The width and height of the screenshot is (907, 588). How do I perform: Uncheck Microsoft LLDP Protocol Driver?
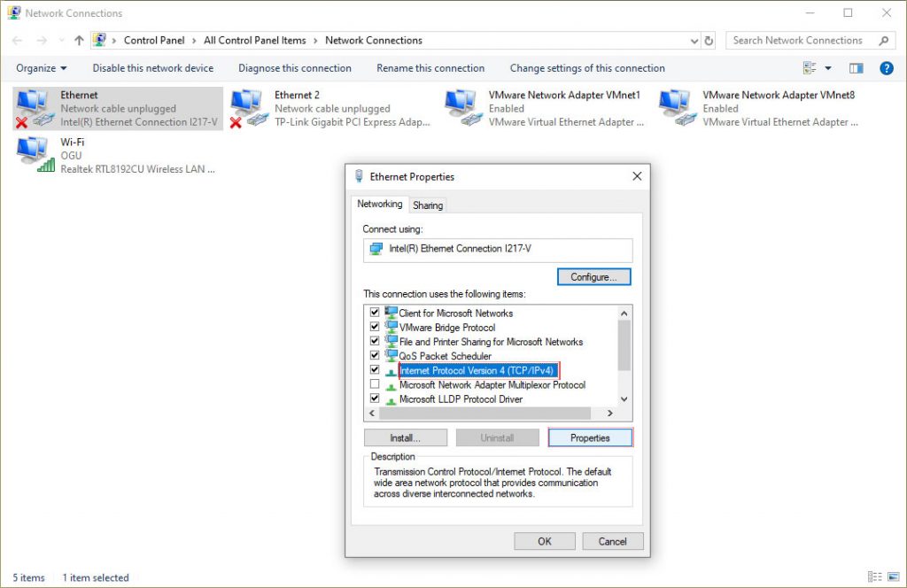tap(375, 398)
